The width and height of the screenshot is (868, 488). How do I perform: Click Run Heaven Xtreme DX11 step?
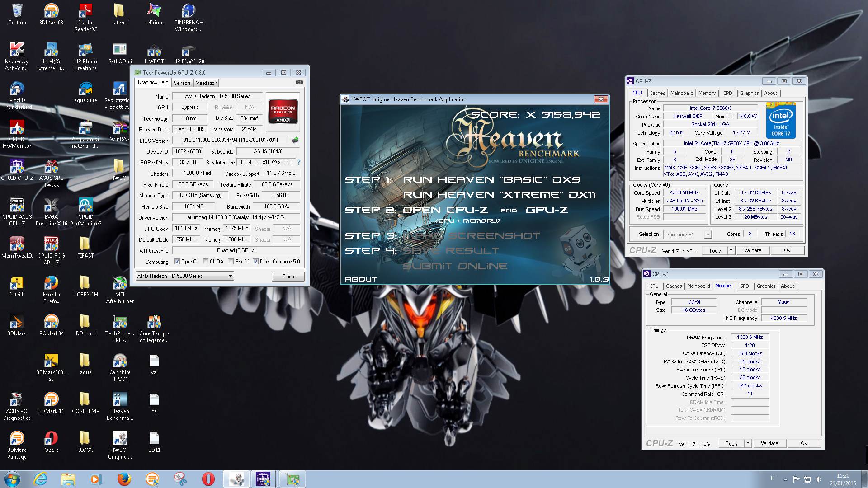tap(499, 195)
